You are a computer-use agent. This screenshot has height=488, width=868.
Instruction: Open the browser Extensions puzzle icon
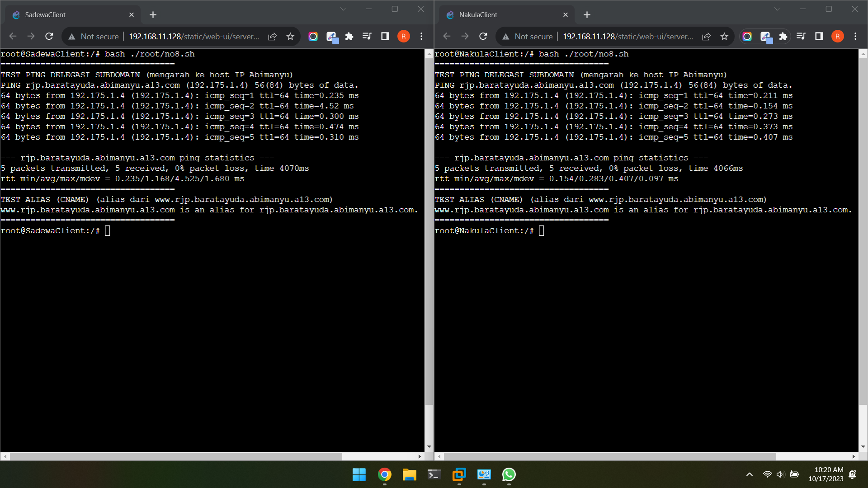[x=349, y=36]
